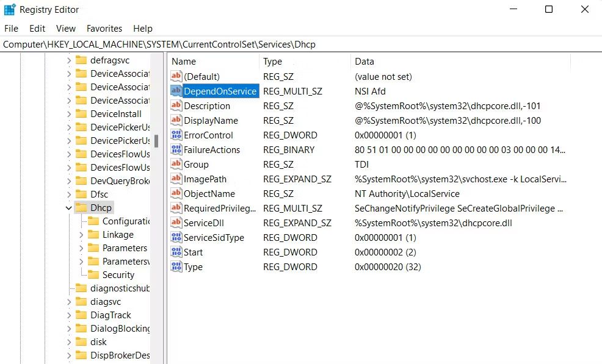Click the FailureActions binary value icon
This screenshot has height=364, width=602.
coord(176,149)
